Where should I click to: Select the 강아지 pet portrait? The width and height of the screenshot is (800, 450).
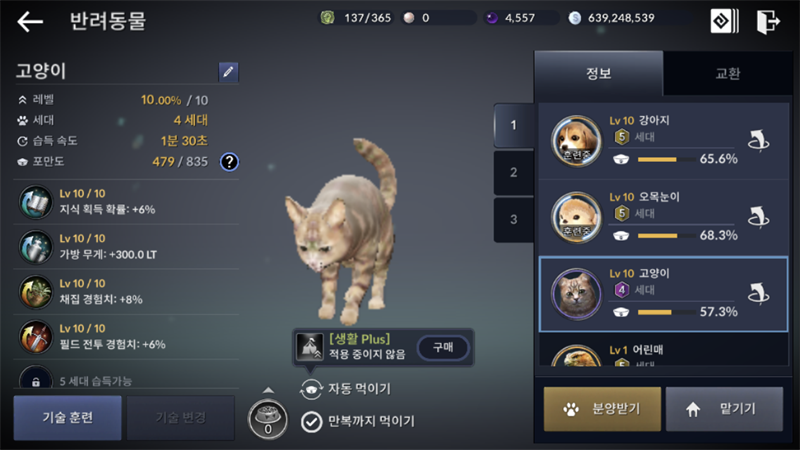coord(577,140)
